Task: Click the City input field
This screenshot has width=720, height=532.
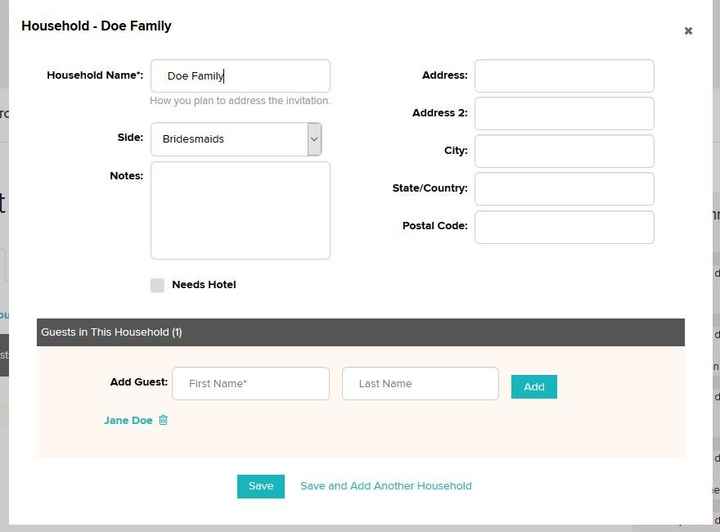Action: (x=564, y=151)
